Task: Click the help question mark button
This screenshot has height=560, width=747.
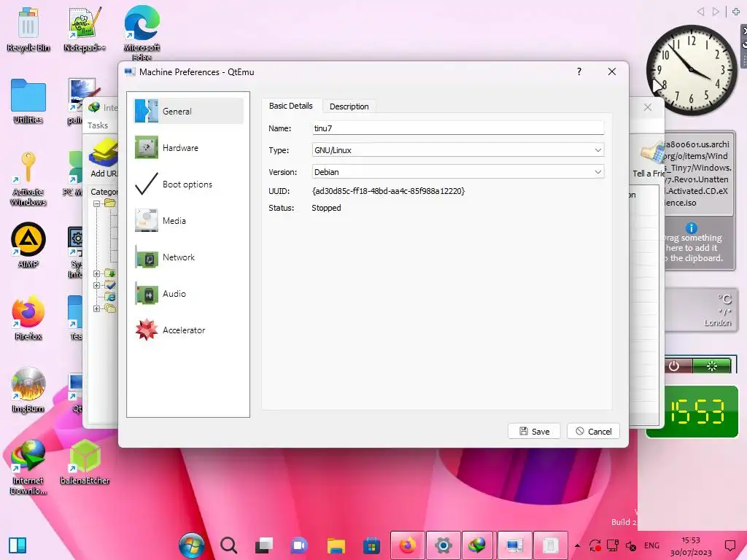Action: [x=578, y=71]
